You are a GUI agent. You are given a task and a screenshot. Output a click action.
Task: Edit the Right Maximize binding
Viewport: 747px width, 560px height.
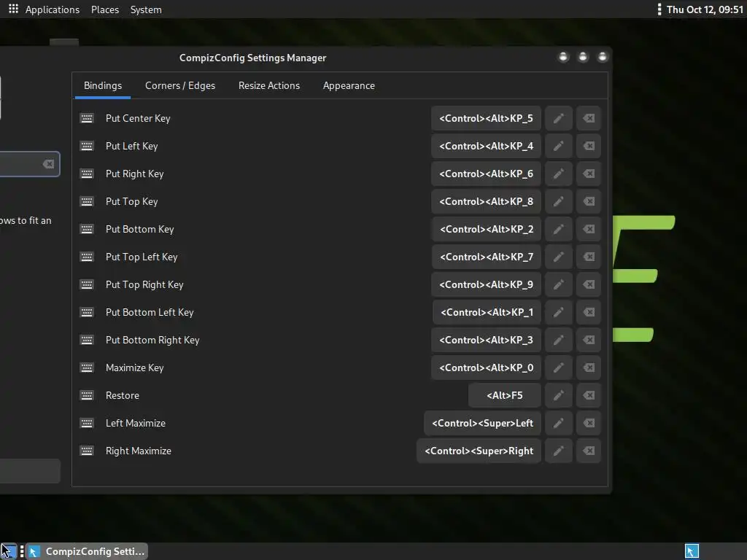[x=558, y=451]
